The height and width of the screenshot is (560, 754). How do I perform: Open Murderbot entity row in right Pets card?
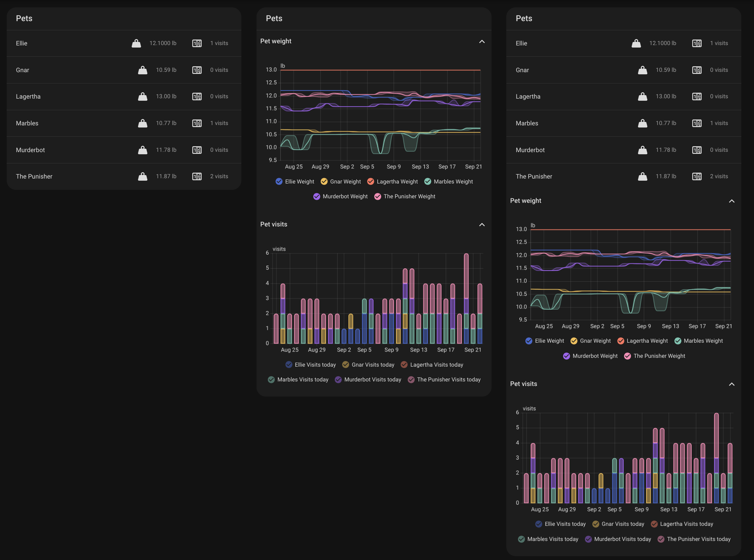(x=624, y=150)
